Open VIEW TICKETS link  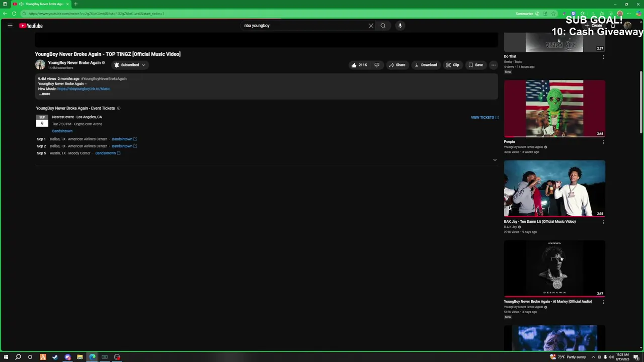pyautogui.click(x=485, y=118)
